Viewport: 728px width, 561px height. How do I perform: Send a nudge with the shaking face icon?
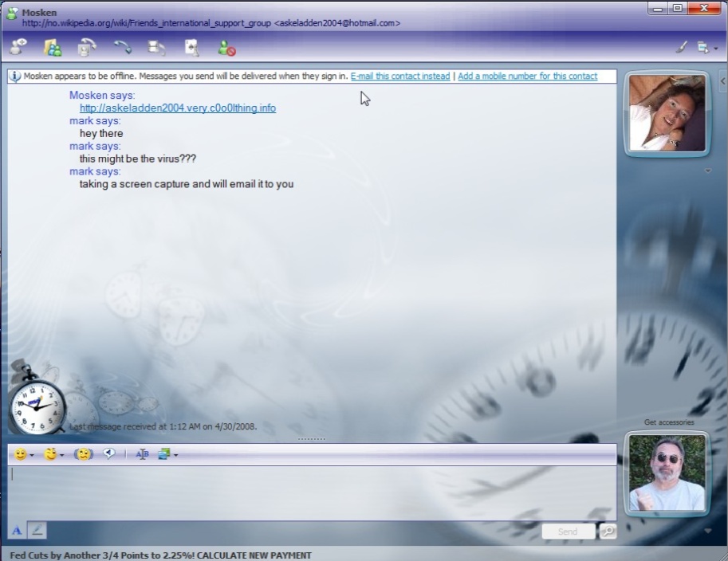(x=84, y=454)
